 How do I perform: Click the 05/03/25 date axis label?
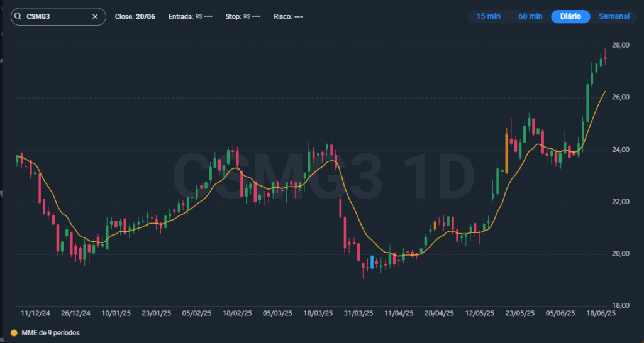tap(278, 313)
